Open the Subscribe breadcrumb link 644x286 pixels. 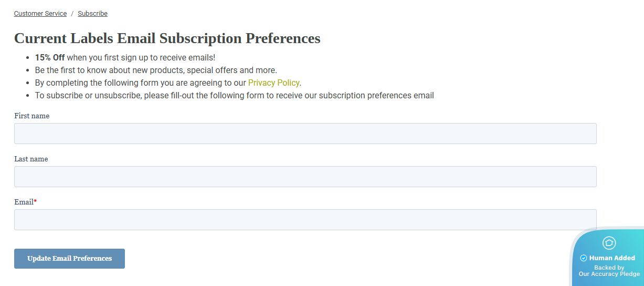[92, 14]
